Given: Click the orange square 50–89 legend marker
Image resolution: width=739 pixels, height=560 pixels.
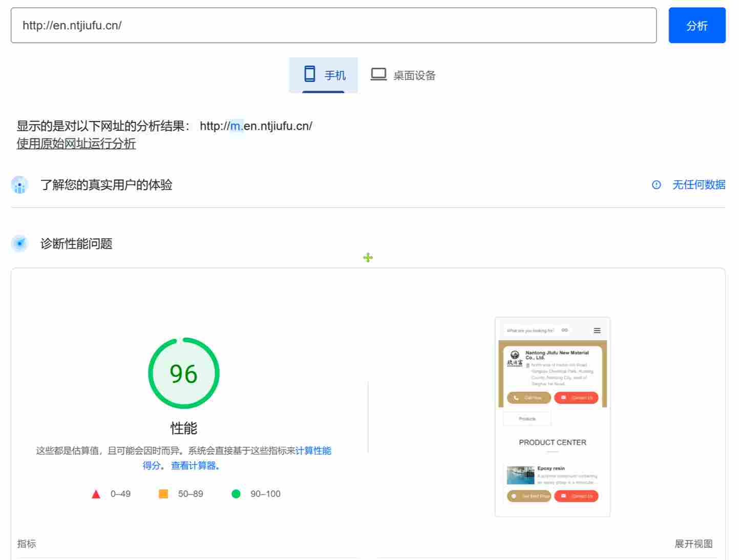Looking at the screenshot, I should 163,493.
